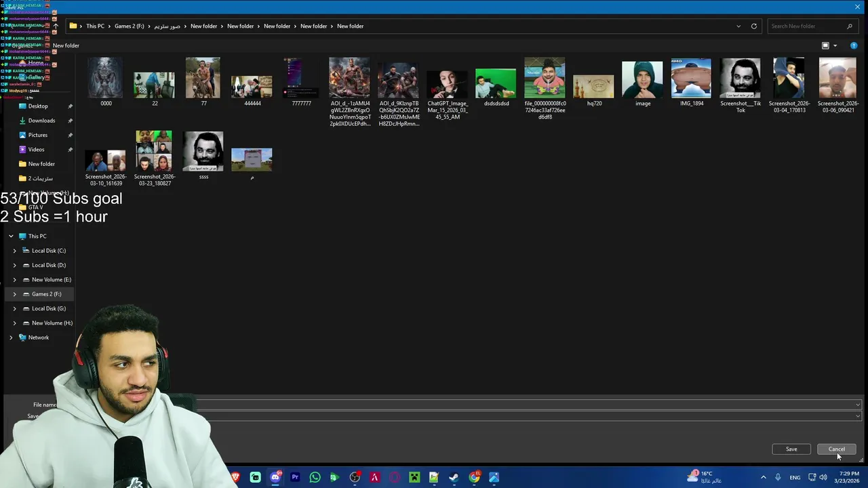
Task: Click the Help question mark icon
Action: pyautogui.click(x=854, y=45)
